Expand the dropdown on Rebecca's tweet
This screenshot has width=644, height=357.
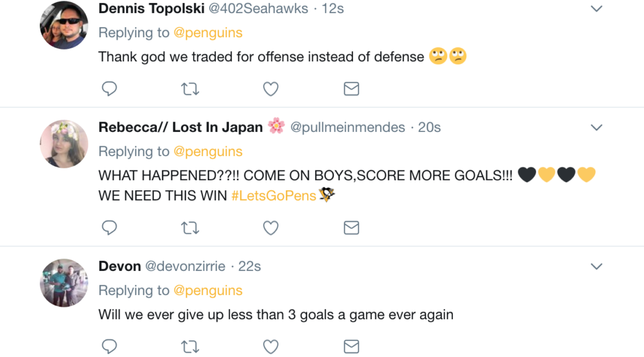tap(596, 128)
